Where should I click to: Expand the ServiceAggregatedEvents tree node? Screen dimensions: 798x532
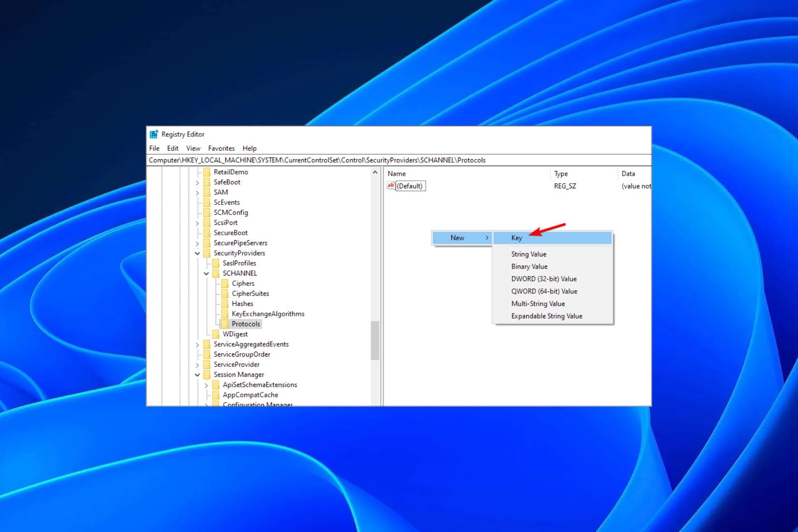pos(197,345)
